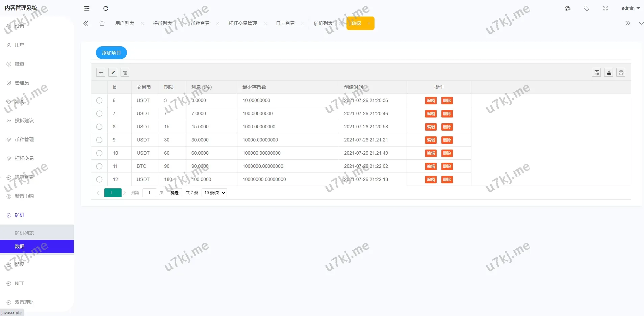Expand the admin user dropdown

[x=630, y=8]
